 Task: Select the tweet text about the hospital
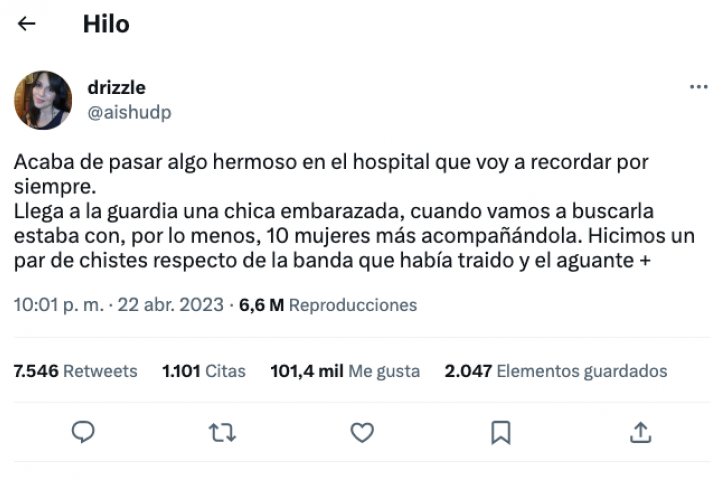(354, 211)
